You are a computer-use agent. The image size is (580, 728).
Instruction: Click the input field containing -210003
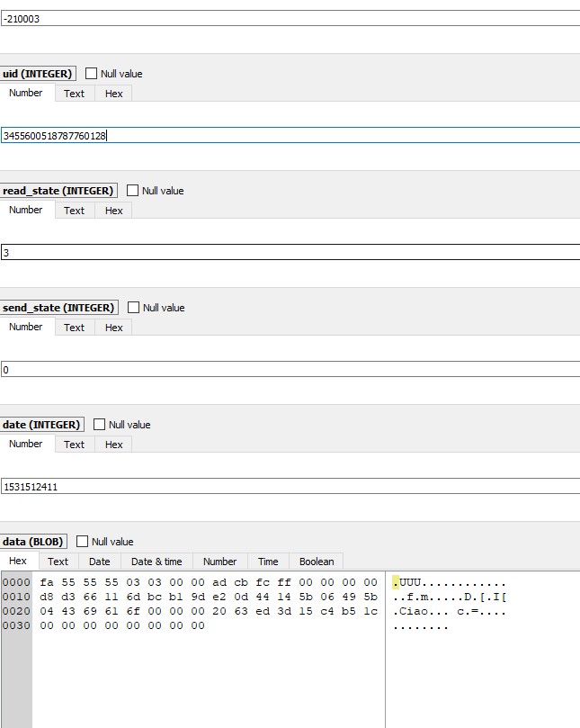[x=290, y=19]
